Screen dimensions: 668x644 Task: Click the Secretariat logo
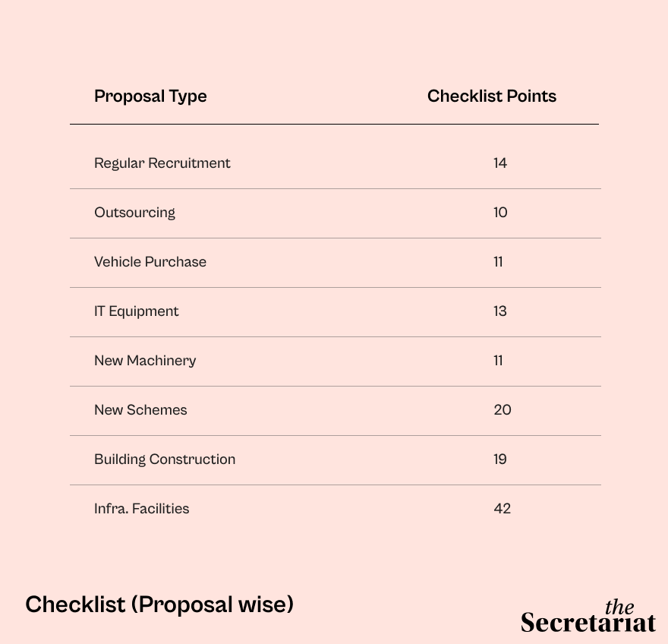click(588, 616)
